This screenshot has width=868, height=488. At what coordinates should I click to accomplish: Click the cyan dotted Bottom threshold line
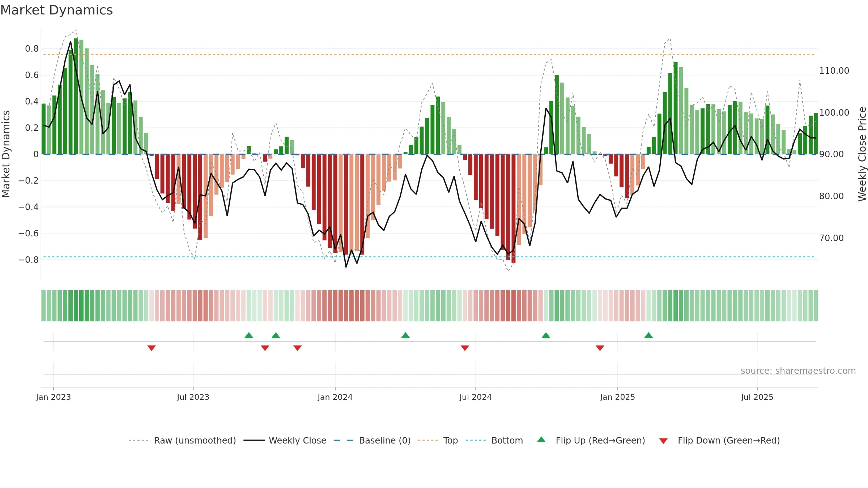(x=429, y=257)
